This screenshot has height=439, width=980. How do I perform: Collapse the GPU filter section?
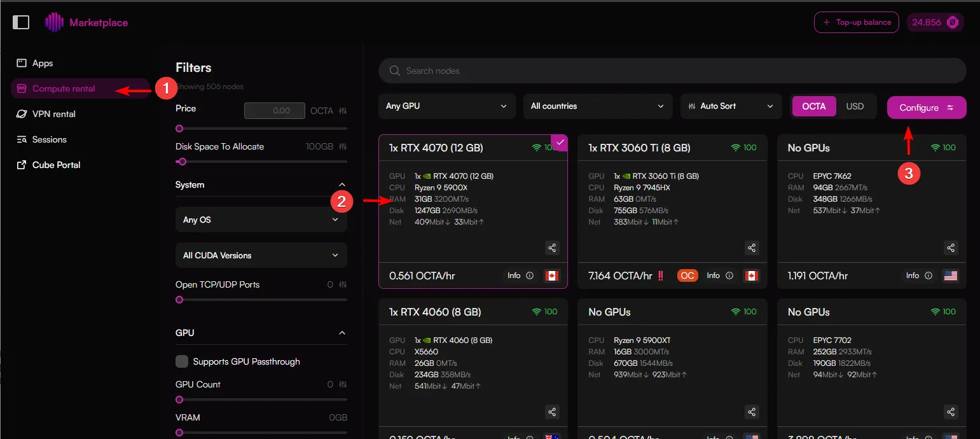point(342,333)
